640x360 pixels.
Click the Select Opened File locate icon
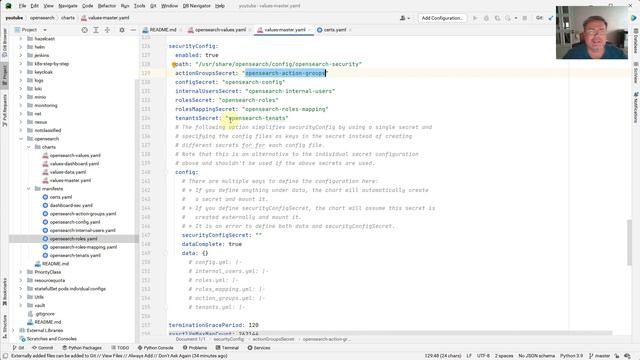[84, 30]
